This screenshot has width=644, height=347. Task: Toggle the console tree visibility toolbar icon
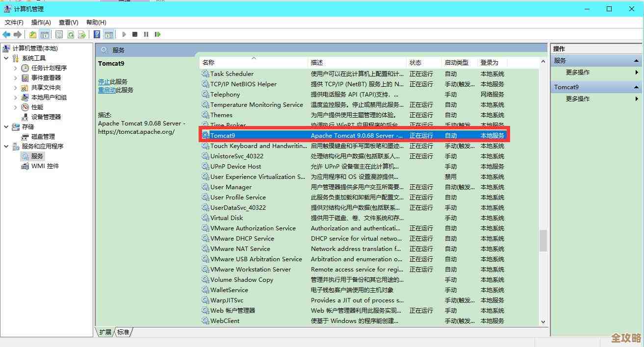(x=46, y=34)
